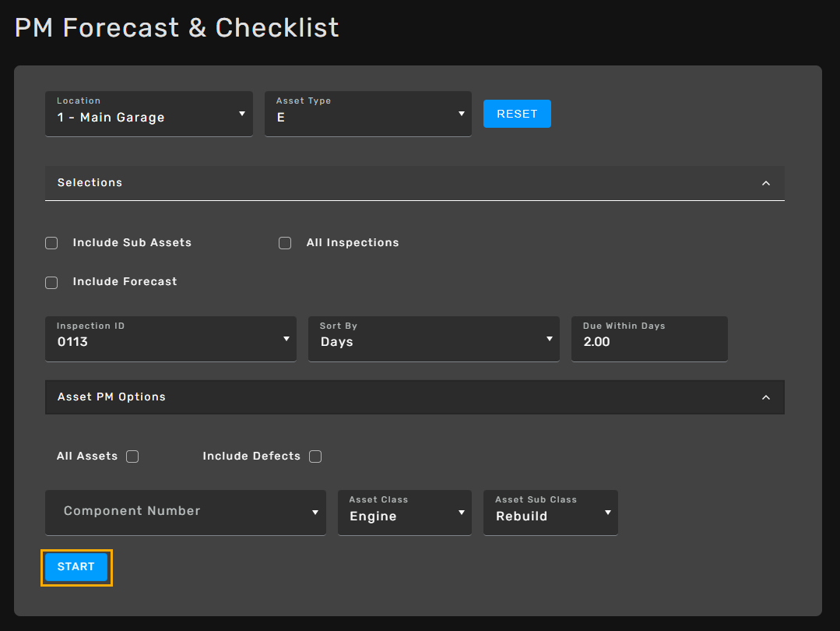Image resolution: width=840 pixels, height=631 pixels.
Task: Click the Asset PM Options header title
Action: coord(111,397)
